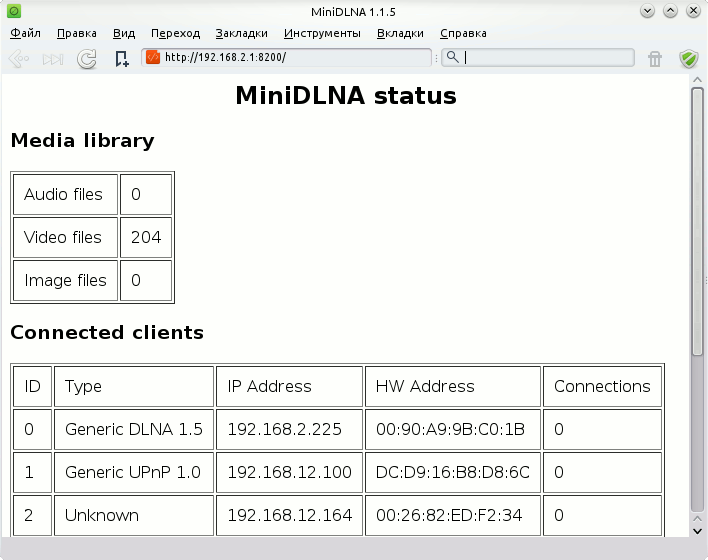Open the Справка menu
708x560 pixels.
tap(463, 33)
